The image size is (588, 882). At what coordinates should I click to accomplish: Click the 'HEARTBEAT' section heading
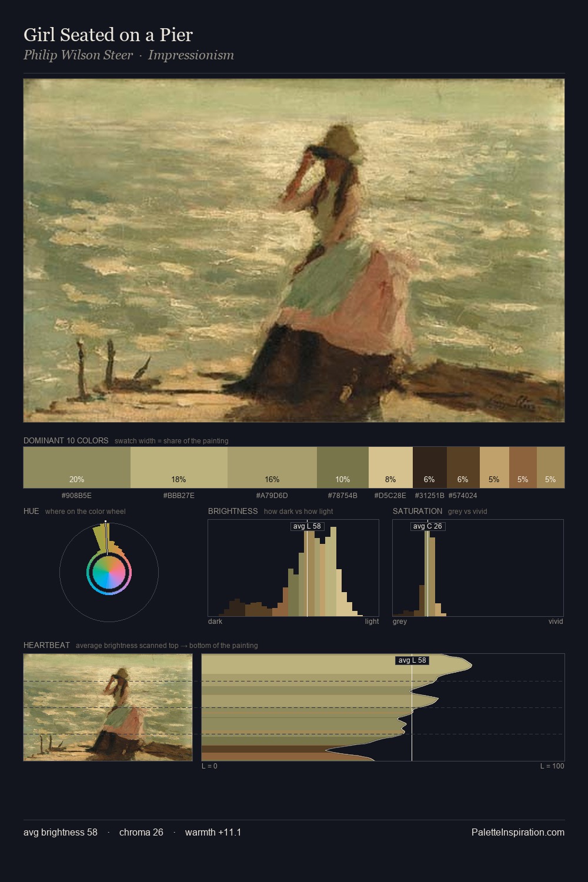point(46,645)
